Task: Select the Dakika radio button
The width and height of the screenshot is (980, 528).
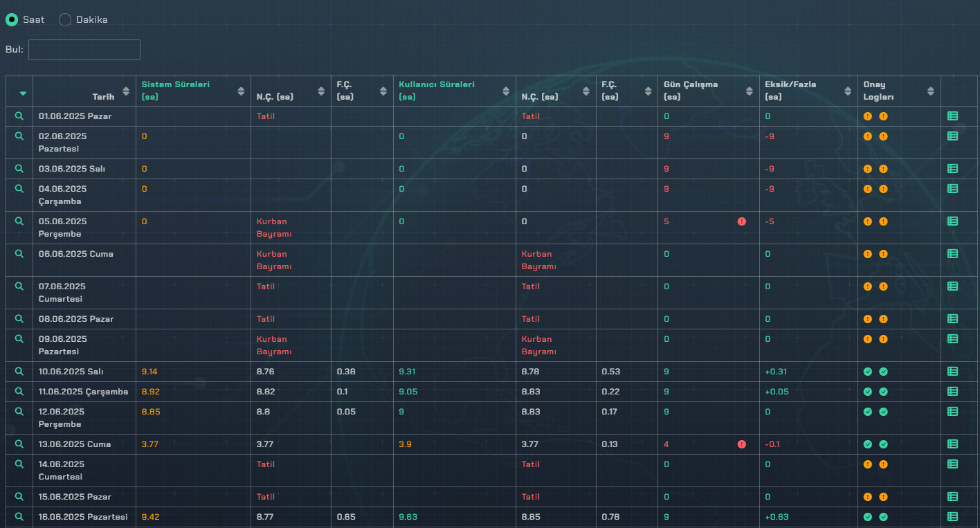Action: coord(65,19)
